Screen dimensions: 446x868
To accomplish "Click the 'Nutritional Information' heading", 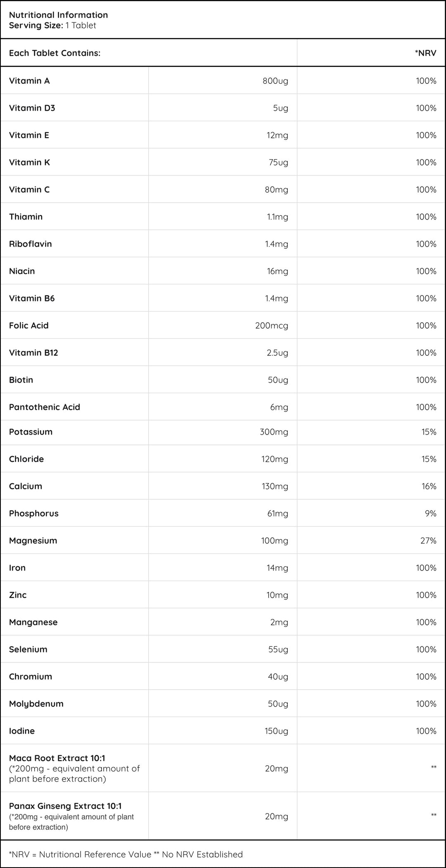I will tap(58, 15).
